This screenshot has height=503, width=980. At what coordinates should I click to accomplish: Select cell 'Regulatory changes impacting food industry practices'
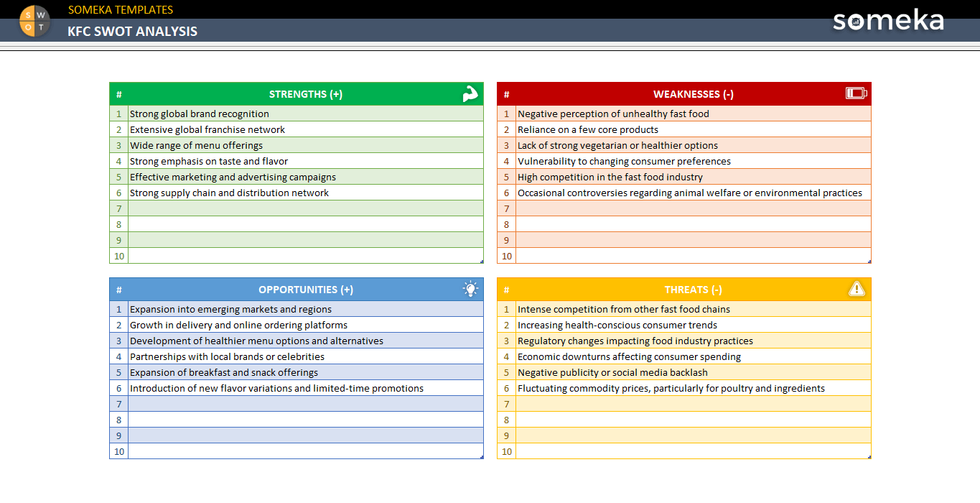point(694,341)
